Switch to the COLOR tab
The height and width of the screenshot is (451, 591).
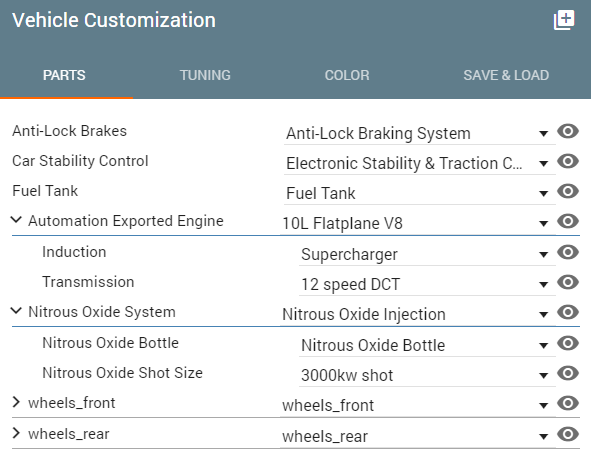tap(347, 75)
